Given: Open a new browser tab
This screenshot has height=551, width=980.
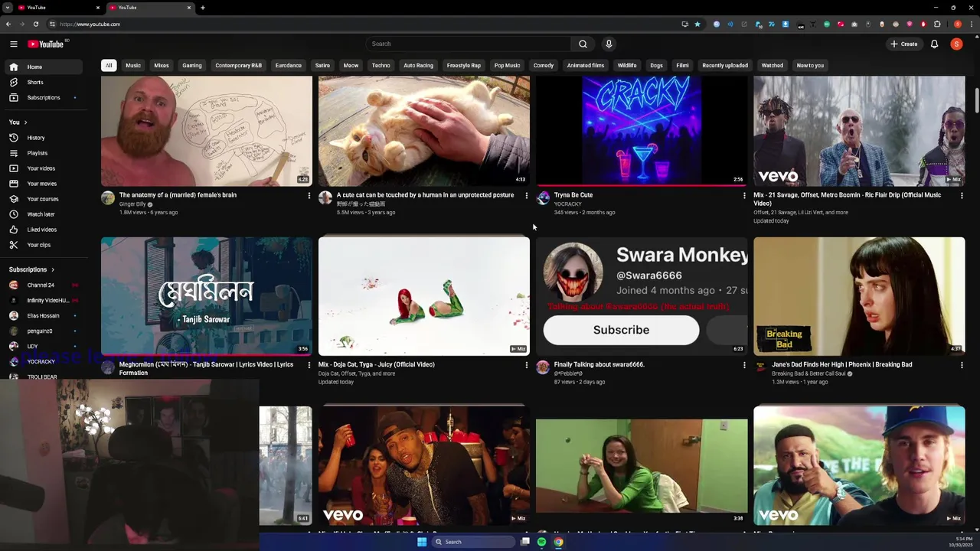Looking at the screenshot, I should click(202, 8).
